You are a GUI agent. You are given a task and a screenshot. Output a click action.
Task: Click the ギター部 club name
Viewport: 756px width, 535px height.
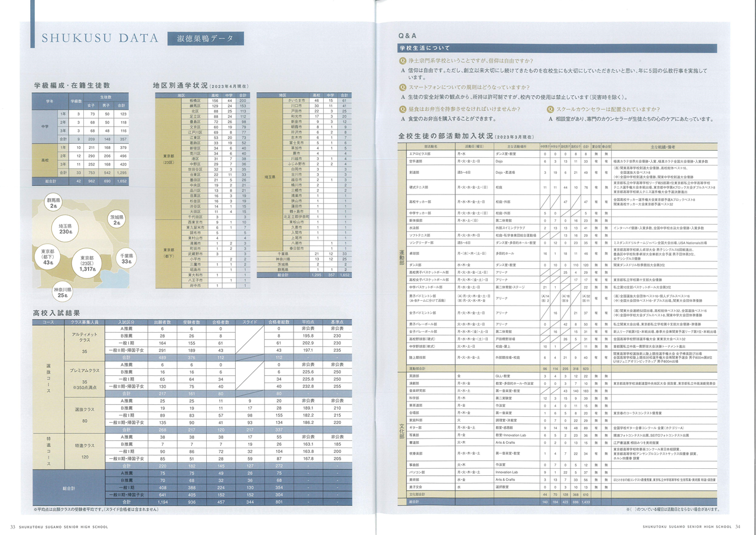click(416, 427)
